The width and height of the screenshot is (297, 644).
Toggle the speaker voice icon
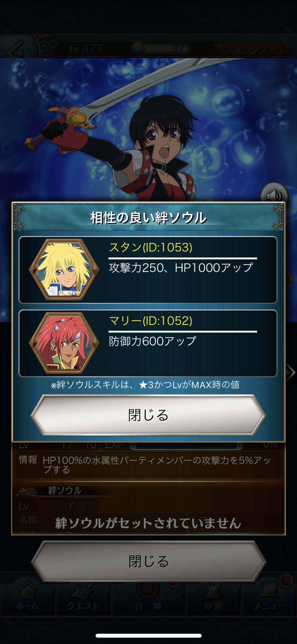pos(274,195)
